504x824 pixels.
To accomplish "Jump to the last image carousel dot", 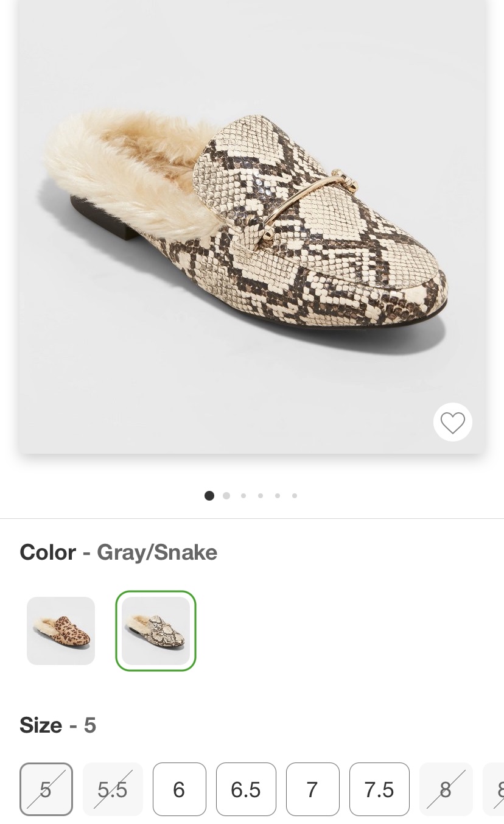I will click(x=295, y=496).
